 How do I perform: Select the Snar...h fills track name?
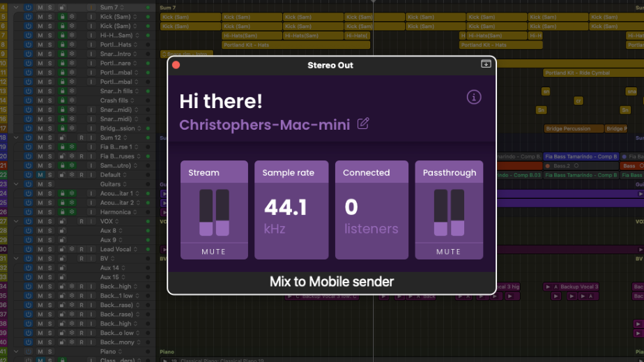[116, 91]
